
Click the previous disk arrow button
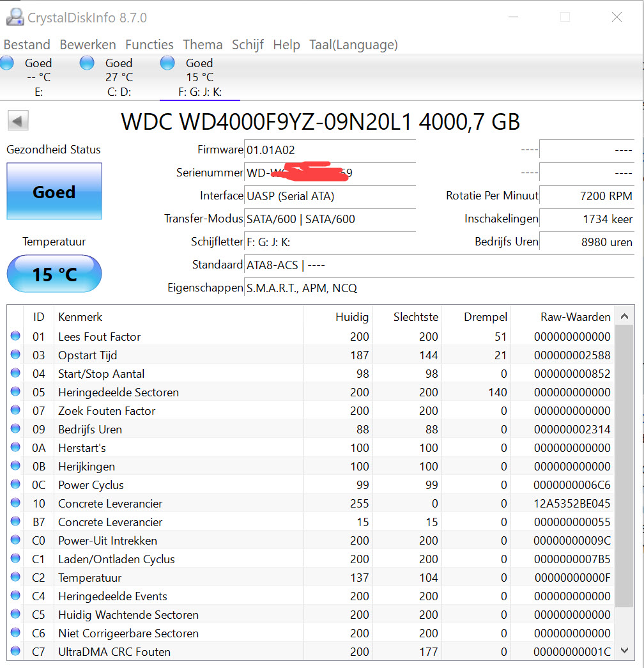18,121
